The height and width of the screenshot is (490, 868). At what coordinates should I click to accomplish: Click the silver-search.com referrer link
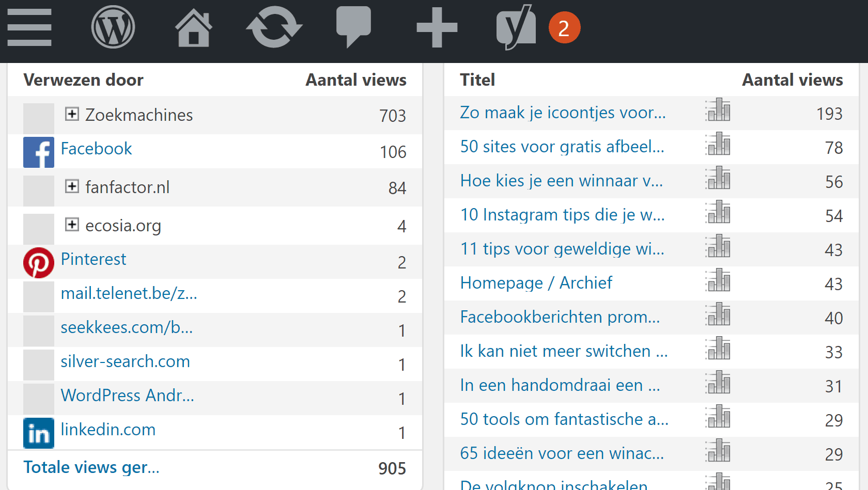125,361
